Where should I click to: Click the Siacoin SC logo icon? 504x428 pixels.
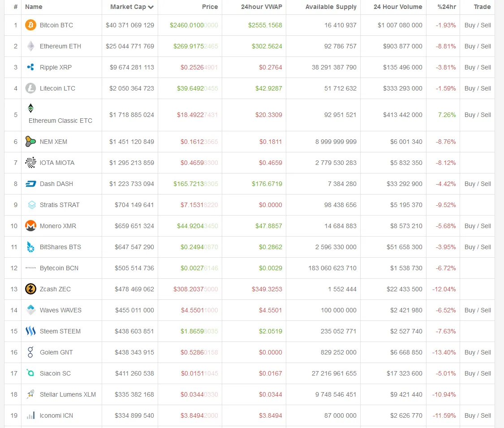click(x=30, y=373)
